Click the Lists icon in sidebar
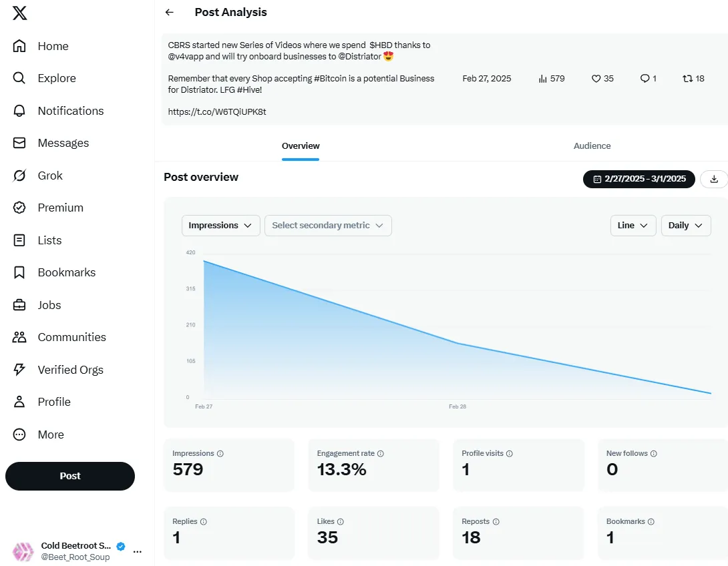 (19, 240)
